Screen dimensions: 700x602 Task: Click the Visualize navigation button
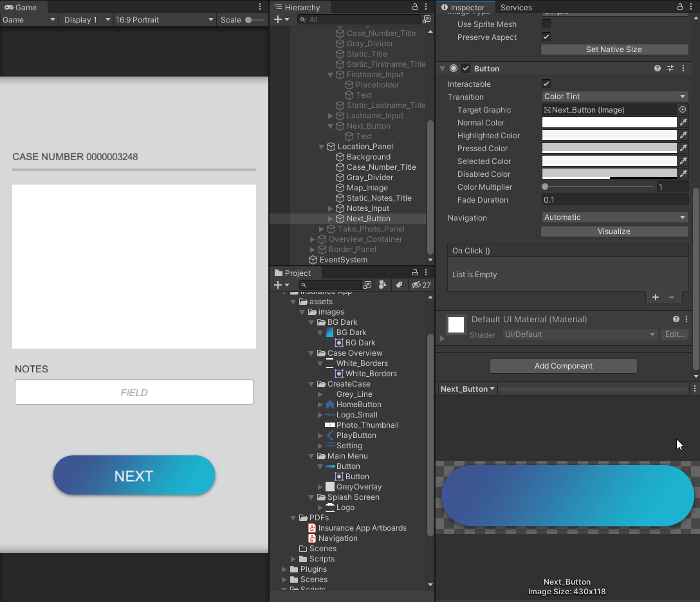(x=614, y=231)
